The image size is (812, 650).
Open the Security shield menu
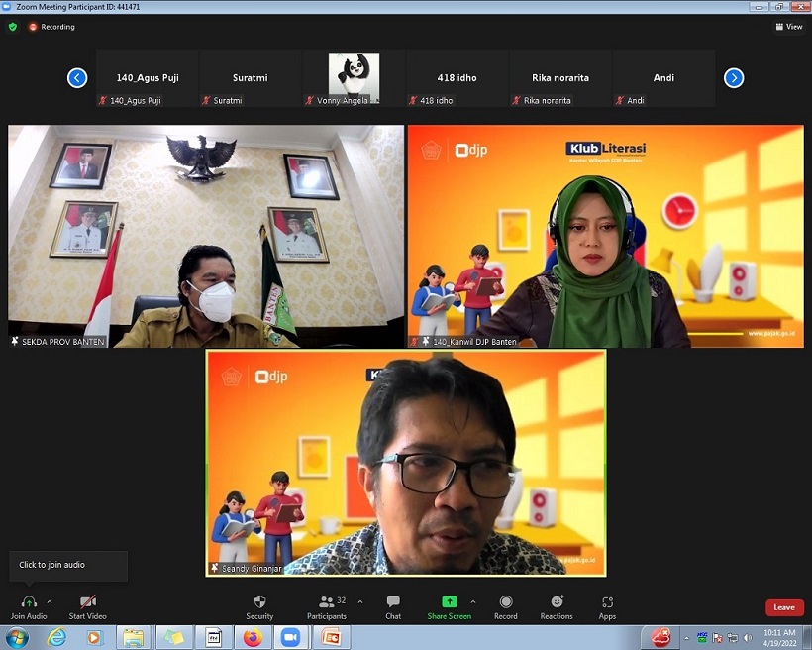click(x=259, y=602)
